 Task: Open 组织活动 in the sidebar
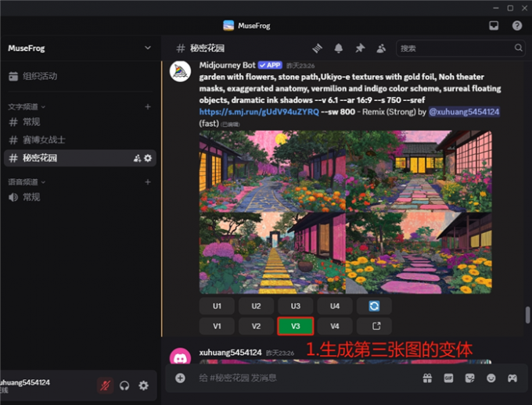39,77
